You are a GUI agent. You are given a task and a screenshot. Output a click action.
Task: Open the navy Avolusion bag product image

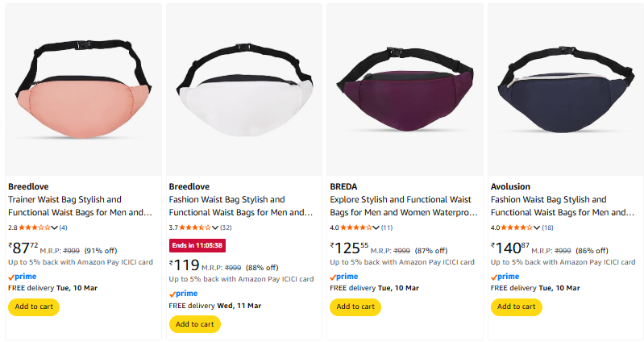(566, 89)
